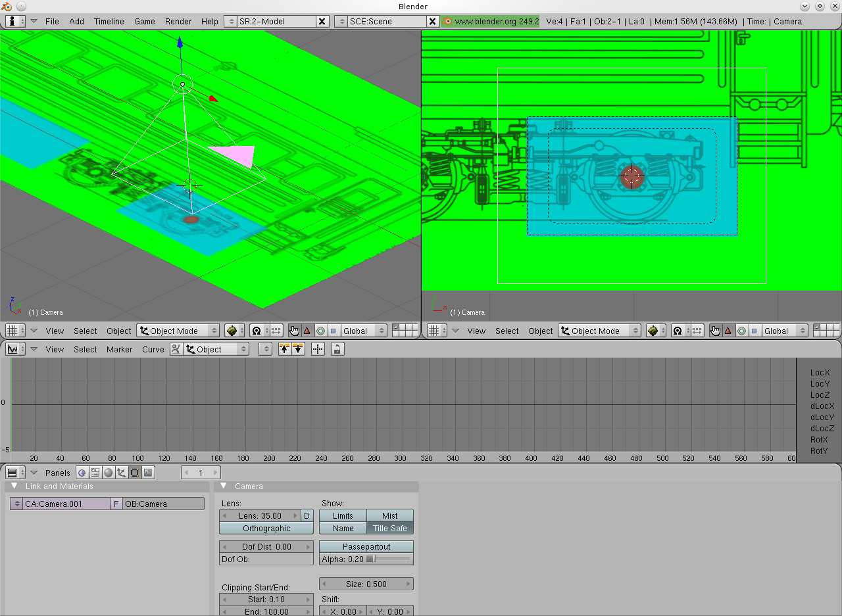This screenshot has width=842, height=616.
Task: Click the IPO view-all crosshair icon
Action: 318,349
